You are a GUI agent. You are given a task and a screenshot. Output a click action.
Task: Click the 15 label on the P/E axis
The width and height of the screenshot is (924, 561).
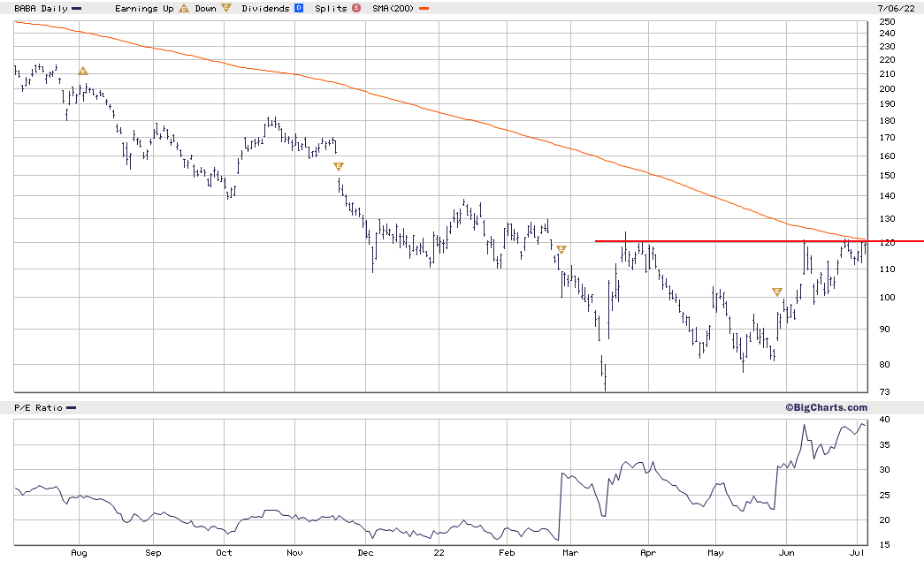tap(884, 545)
